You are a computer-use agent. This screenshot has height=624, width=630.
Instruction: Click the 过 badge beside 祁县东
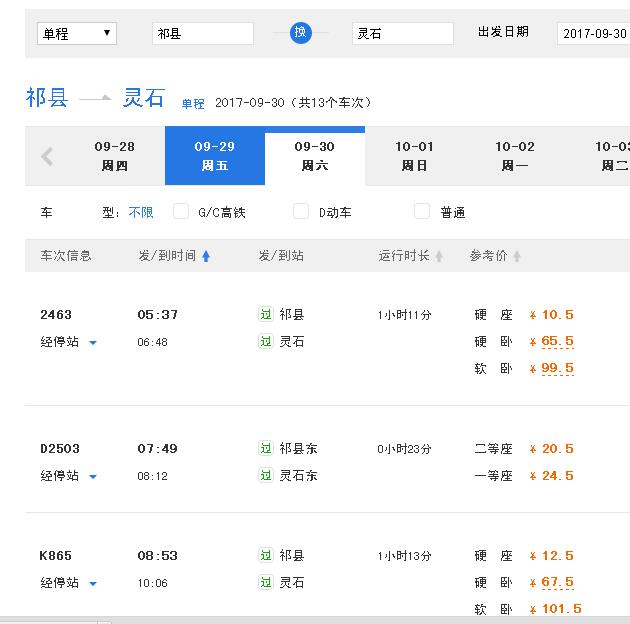point(266,448)
